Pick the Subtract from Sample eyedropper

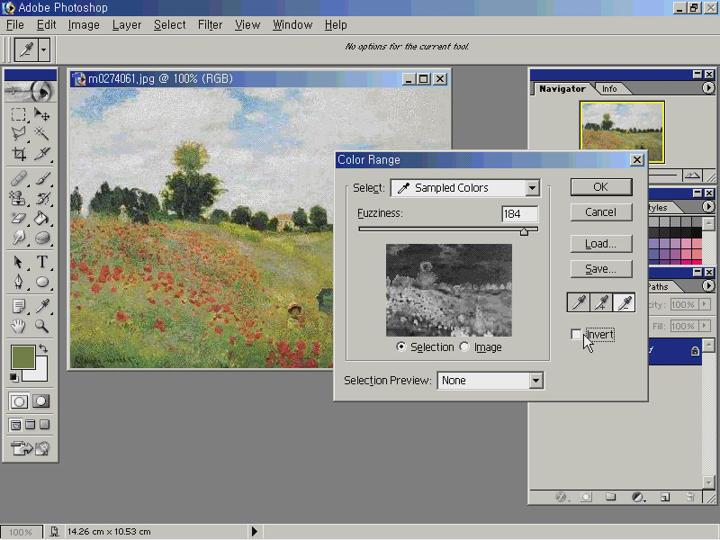coord(624,303)
